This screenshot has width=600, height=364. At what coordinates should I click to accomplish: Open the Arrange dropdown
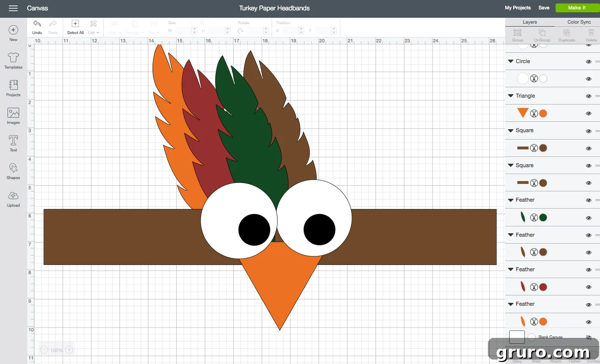[x=135, y=27]
